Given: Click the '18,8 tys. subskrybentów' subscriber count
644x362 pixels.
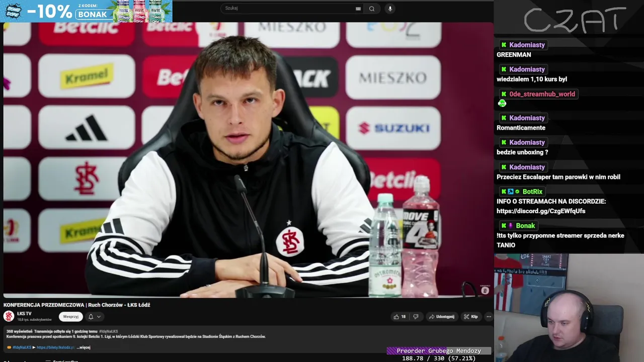Looking at the screenshot, I should tap(34, 320).
